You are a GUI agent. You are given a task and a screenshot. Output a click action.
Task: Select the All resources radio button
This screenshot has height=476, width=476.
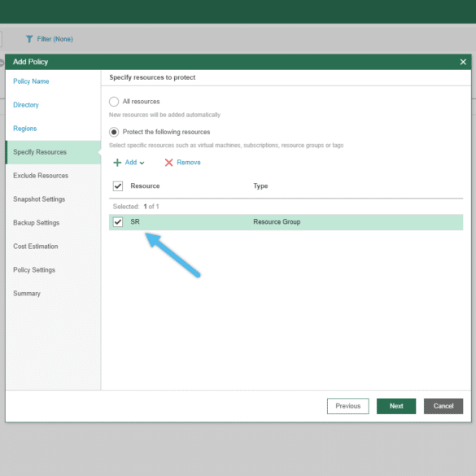114,102
